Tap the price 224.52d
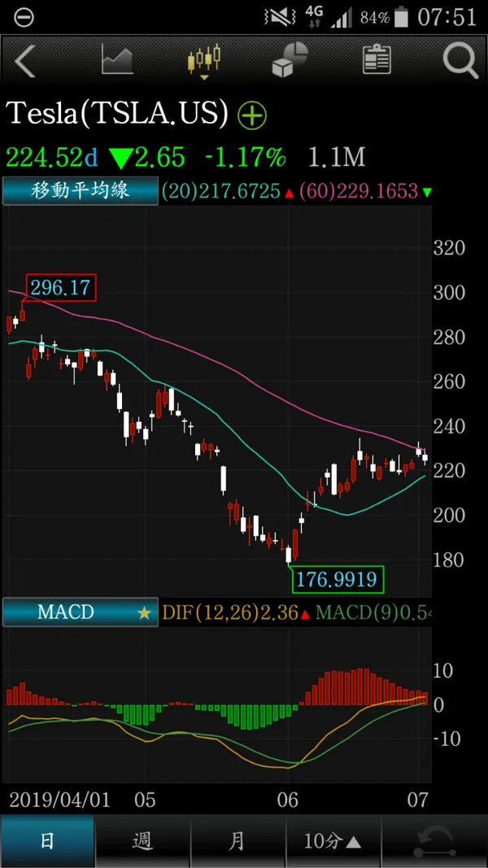The height and width of the screenshot is (868, 488). (x=52, y=158)
